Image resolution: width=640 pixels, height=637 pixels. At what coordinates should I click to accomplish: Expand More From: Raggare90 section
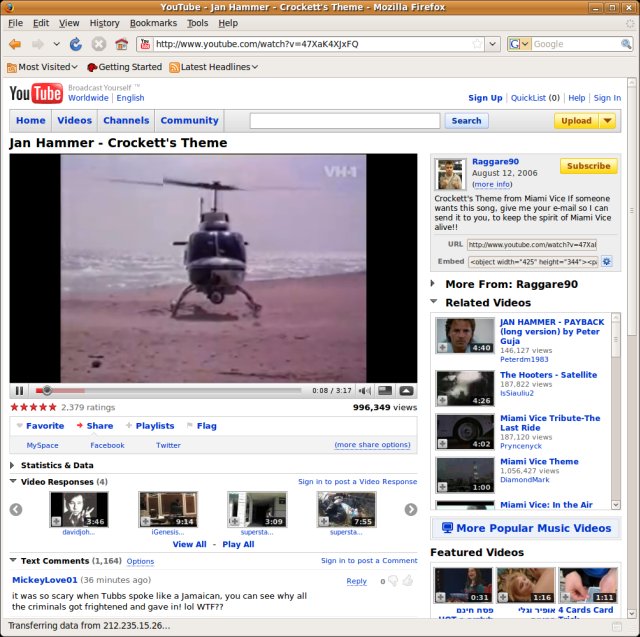pos(434,284)
